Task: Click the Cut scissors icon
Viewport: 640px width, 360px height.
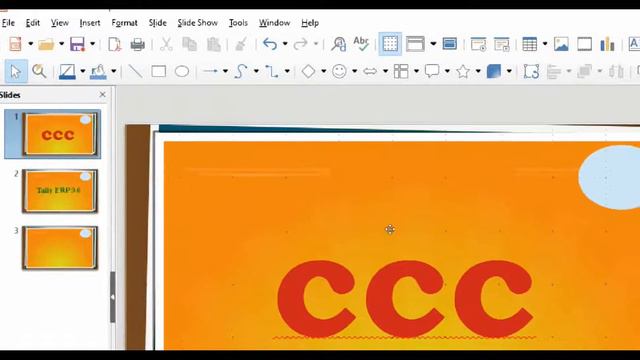Action: pos(166,44)
